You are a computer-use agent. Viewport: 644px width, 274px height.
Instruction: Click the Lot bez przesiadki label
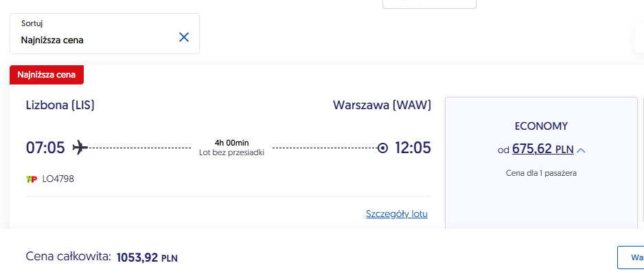(x=231, y=152)
